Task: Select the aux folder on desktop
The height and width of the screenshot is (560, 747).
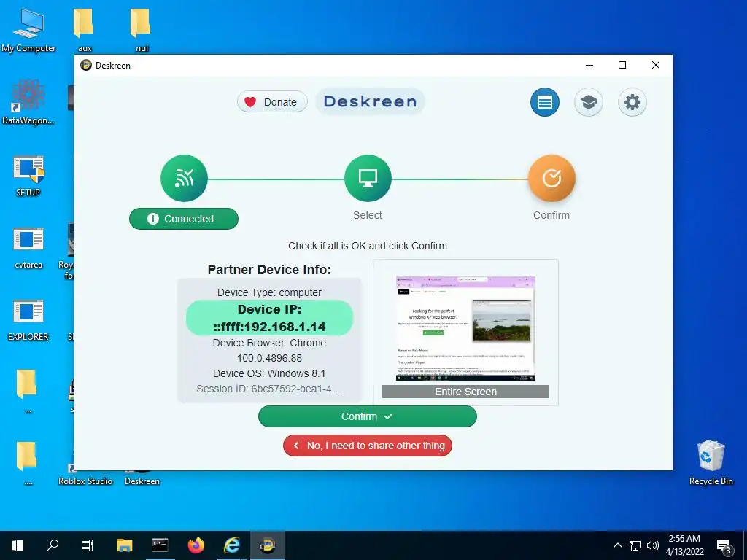Action: [85, 30]
